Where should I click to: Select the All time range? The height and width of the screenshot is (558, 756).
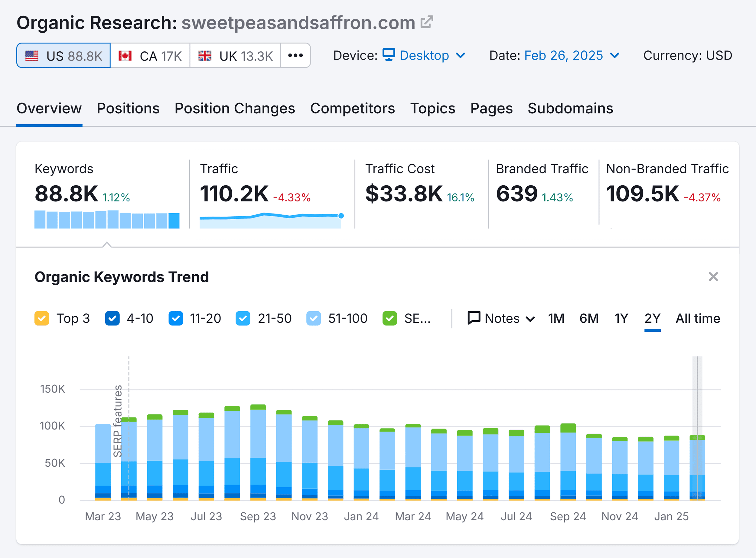(x=697, y=318)
